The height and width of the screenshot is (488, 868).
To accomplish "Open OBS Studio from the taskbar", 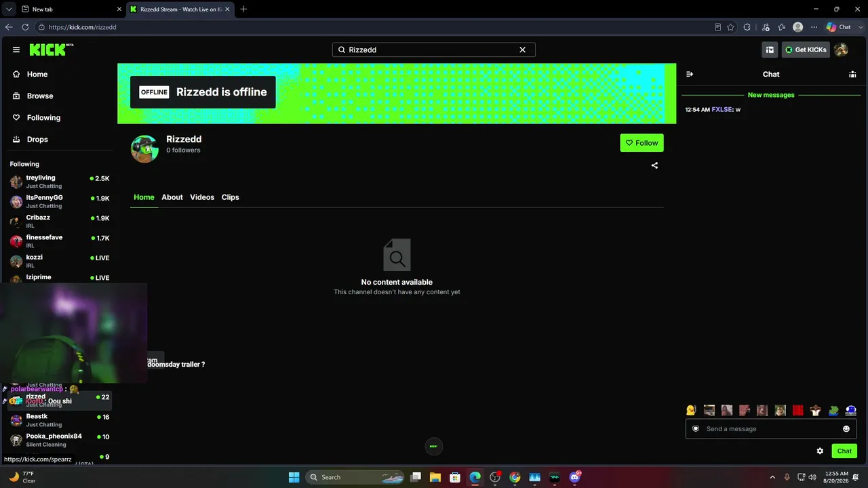I will click(495, 477).
